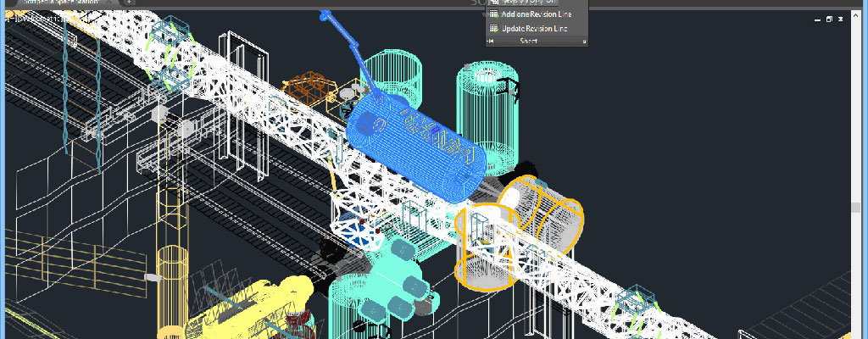Click the vertical scrollbar thumb

pyautogui.click(x=856, y=208)
